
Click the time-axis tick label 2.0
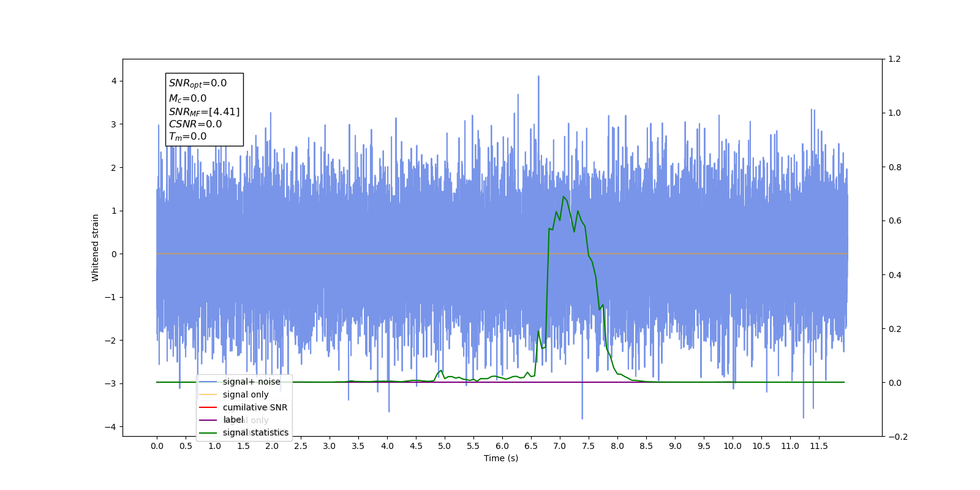(x=272, y=446)
